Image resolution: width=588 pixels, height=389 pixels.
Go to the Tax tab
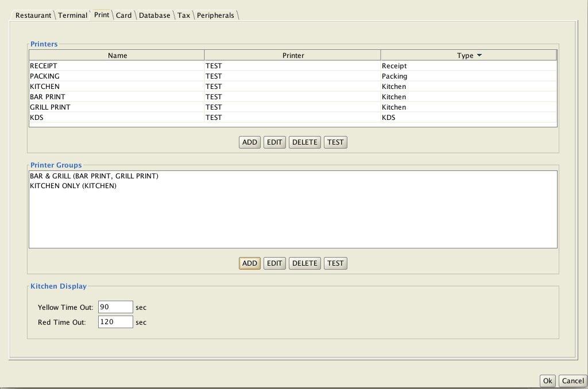(x=183, y=15)
